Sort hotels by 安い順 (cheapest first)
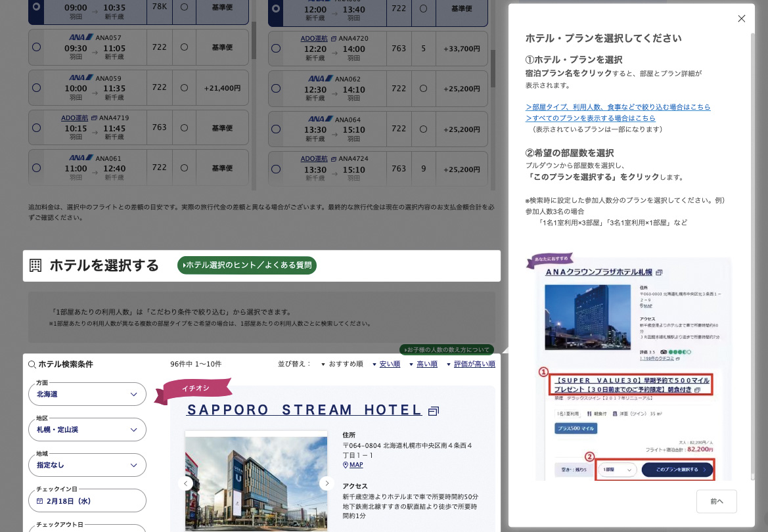Viewport: 768px width, 532px height. point(390,363)
